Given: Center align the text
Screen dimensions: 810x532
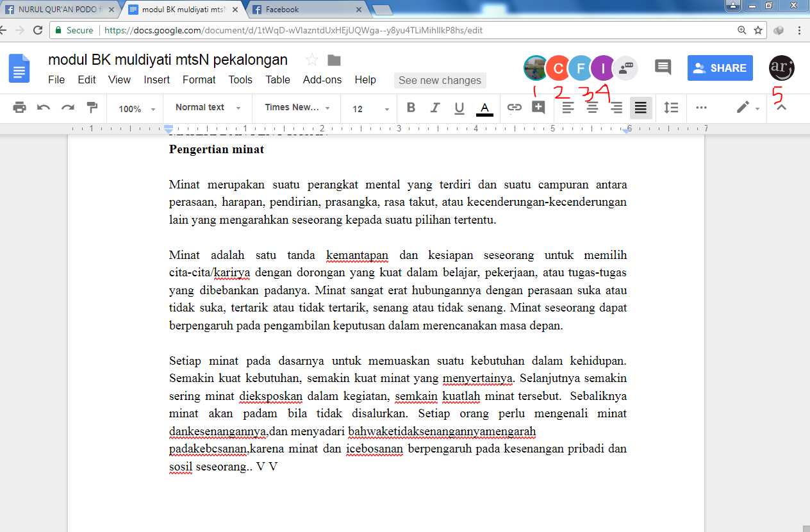Looking at the screenshot, I should coord(592,108).
